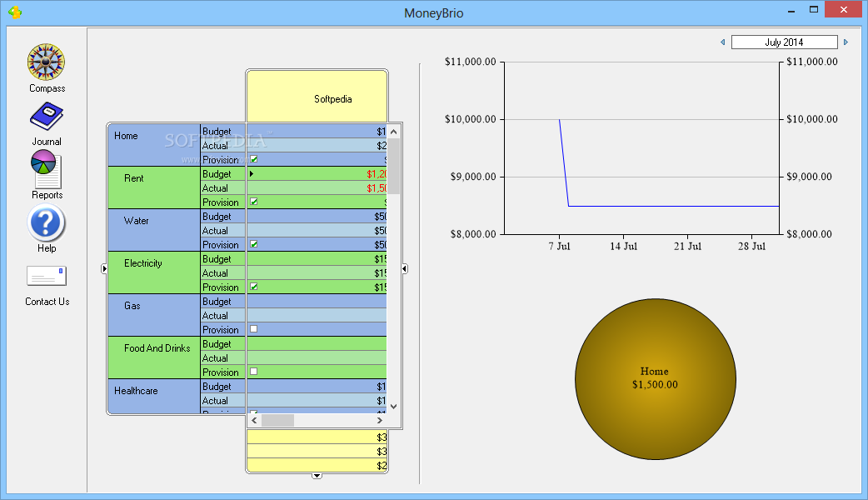The image size is (868, 500).
Task: Toggle the Home Provision checkbox
Action: [253, 159]
